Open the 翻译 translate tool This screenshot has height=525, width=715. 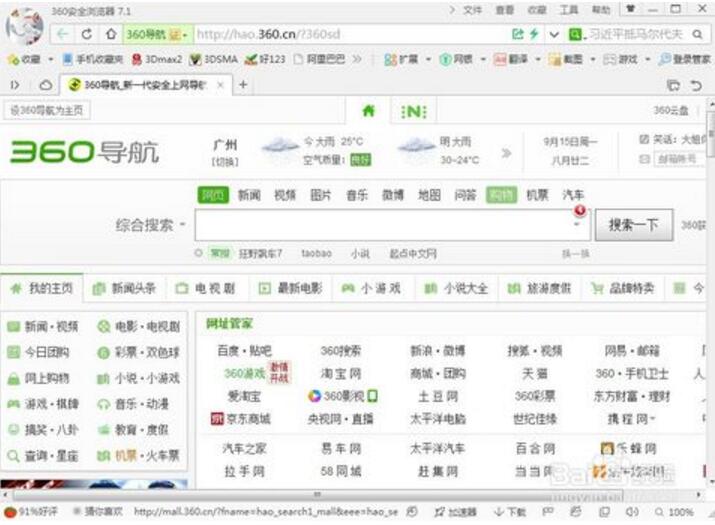(511, 59)
